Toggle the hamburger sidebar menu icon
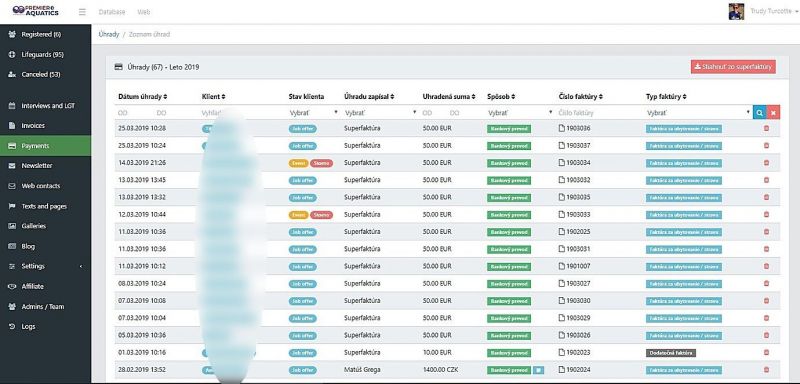 (82, 12)
